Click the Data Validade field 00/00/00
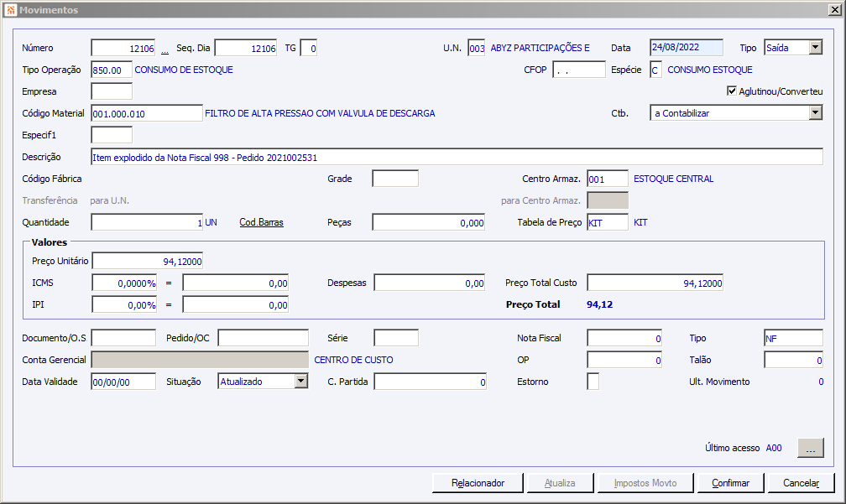This screenshot has width=846, height=504. point(123,382)
